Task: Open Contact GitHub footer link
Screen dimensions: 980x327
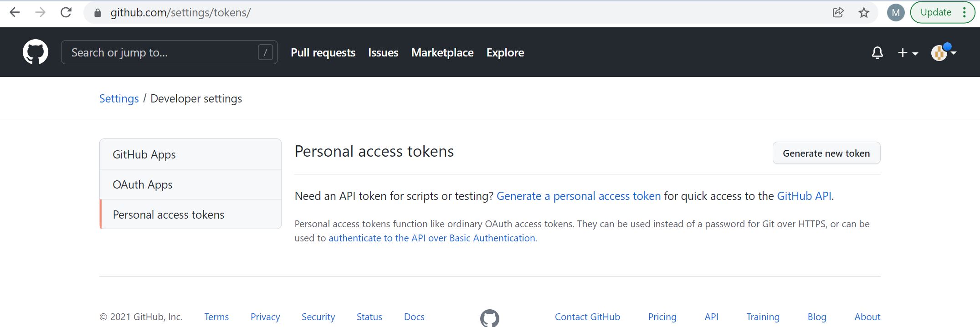Action: click(587, 317)
